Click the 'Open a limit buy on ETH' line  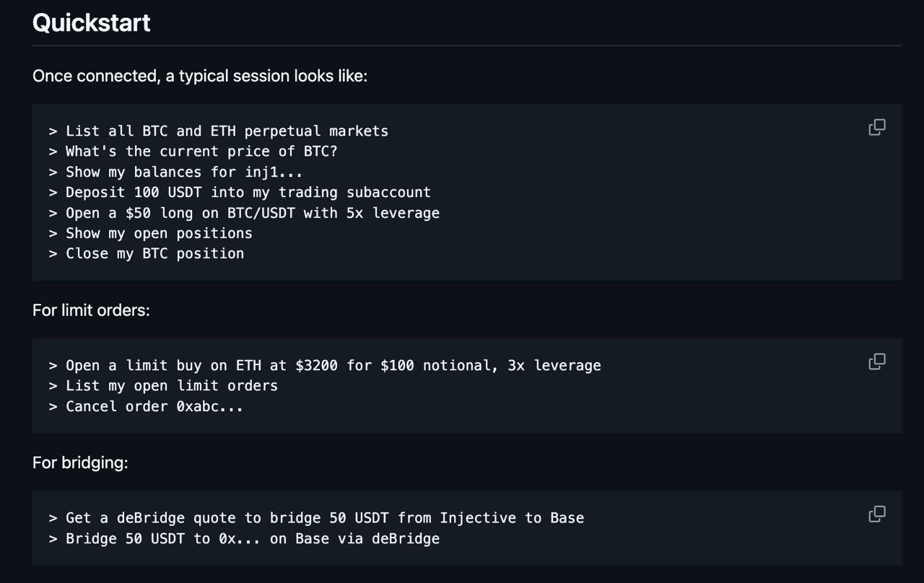point(333,366)
